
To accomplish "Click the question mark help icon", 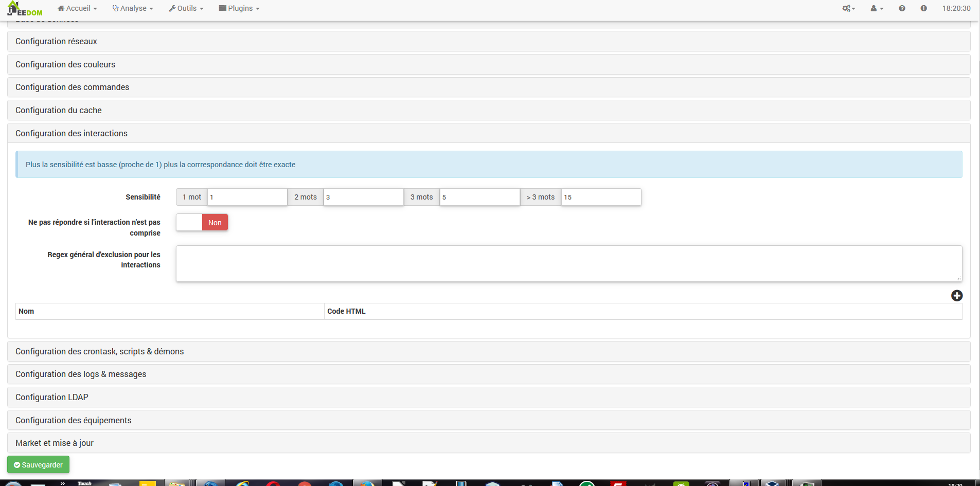I will tap(902, 8).
